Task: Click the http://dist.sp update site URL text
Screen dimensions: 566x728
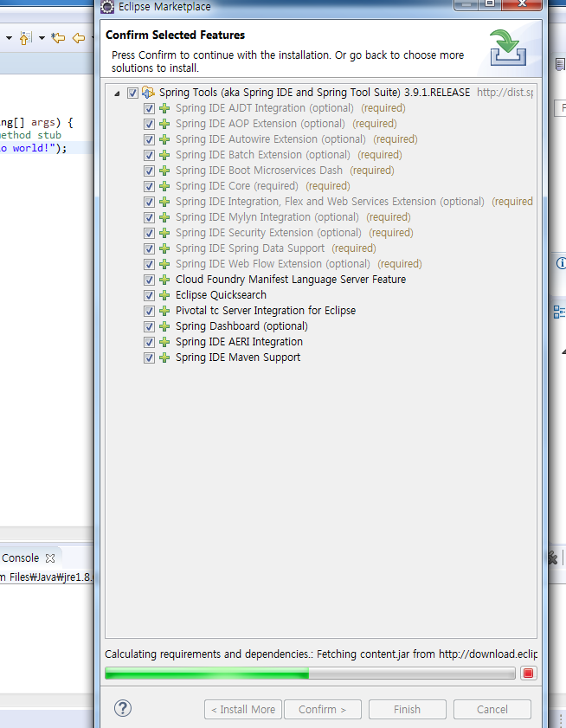Action: click(505, 93)
